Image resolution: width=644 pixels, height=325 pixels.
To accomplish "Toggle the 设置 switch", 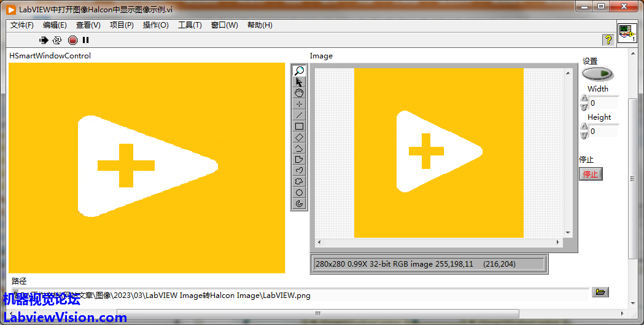I will [x=597, y=74].
